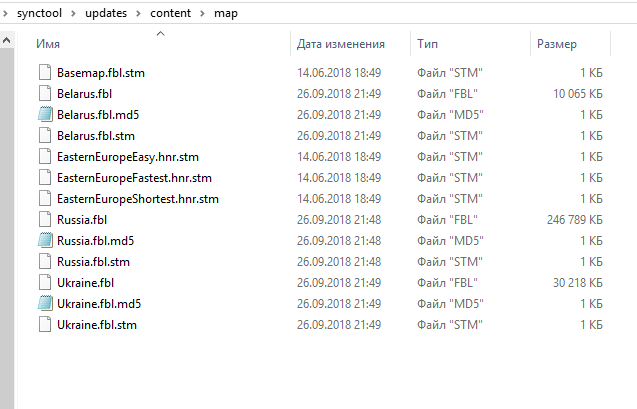Click the 30 218 КБ size value
Image resolution: width=637 pixels, height=409 pixels.
pyautogui.click(x=578, y=283)
